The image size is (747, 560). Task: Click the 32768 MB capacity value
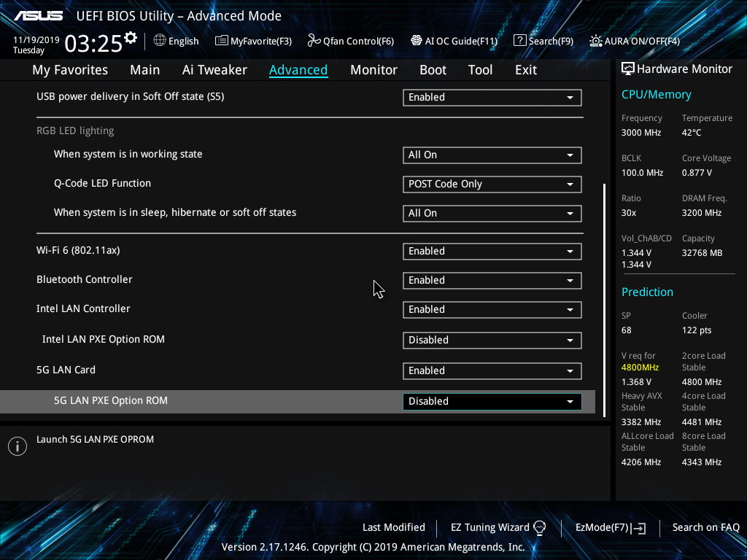pos(702,253)
